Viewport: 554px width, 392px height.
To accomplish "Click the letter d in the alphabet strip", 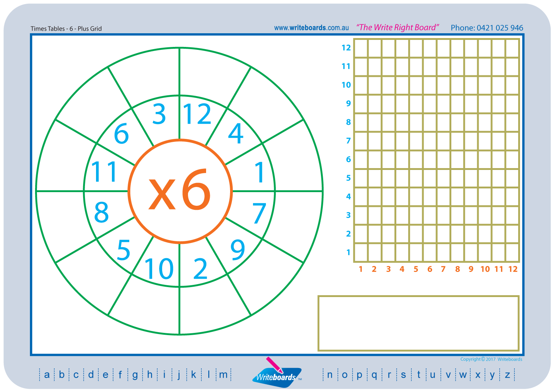I will pyautogui.click(x=91, y=374).
